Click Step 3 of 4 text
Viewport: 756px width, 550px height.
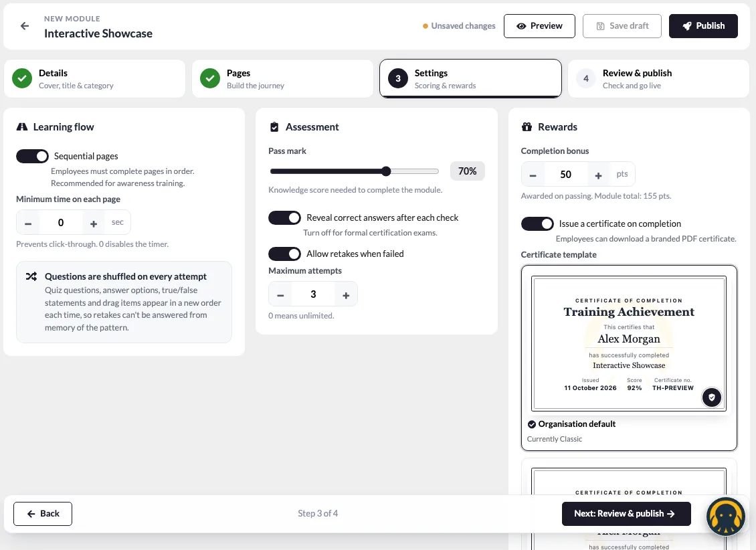[318, 514]
